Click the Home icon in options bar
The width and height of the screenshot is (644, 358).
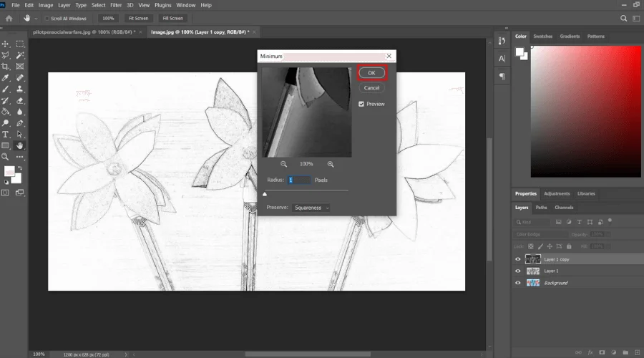(x=9, y=18)
